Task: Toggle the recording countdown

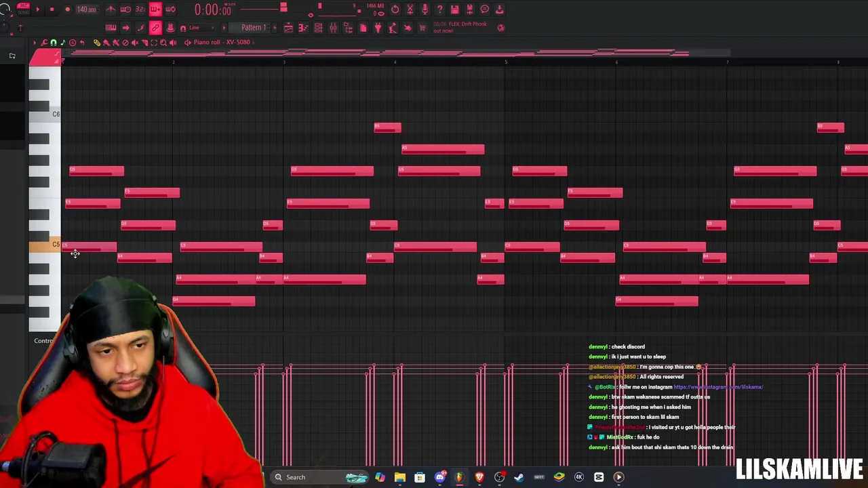Action: (x=140, y=9)
